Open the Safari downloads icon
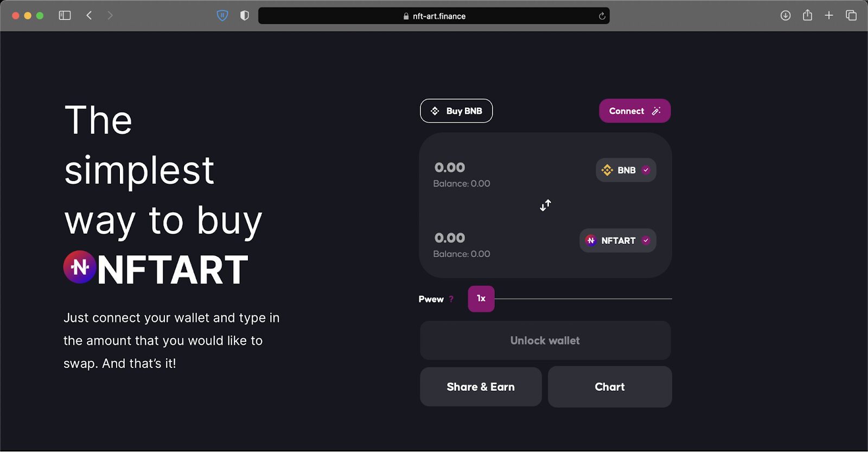Viewport: 868px width, 452px height. [x=785, y=16]
